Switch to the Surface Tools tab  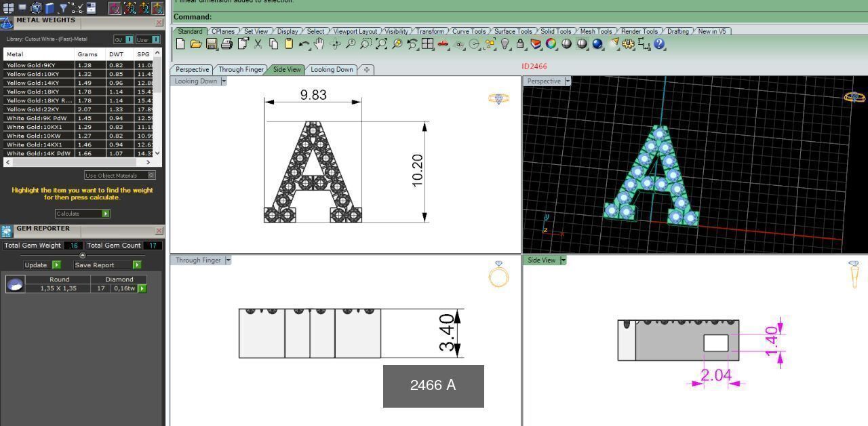tap(513, 31)
